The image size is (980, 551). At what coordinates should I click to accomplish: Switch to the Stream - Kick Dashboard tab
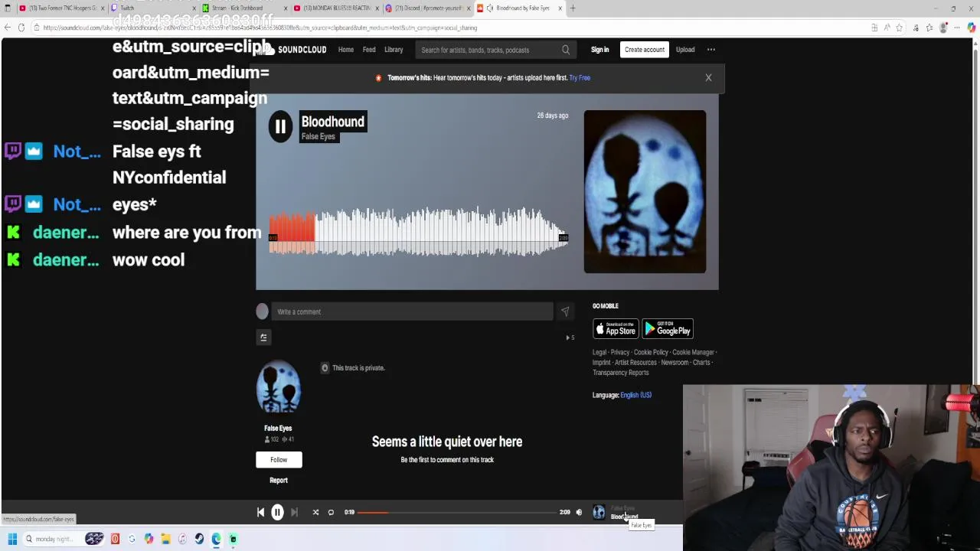pyautogui.click(x=241, y=8)
